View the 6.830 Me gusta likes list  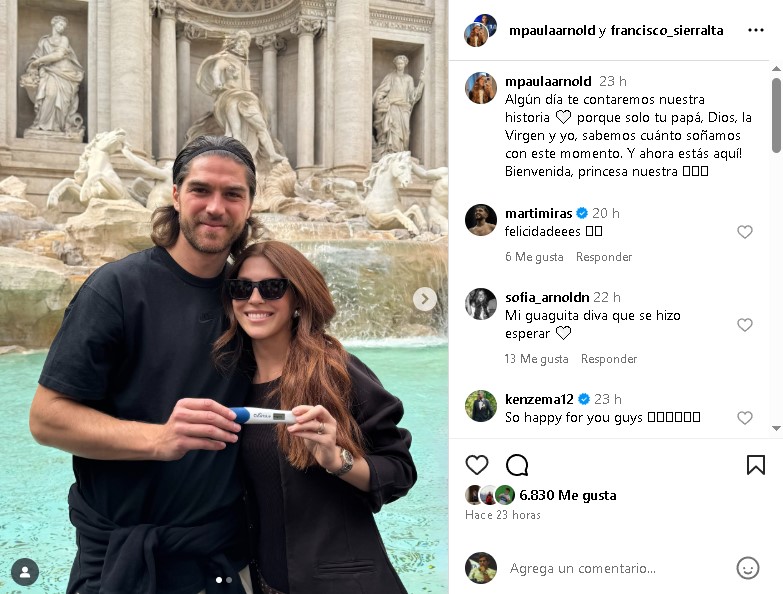pyautogui.click(x=568, y=495)
